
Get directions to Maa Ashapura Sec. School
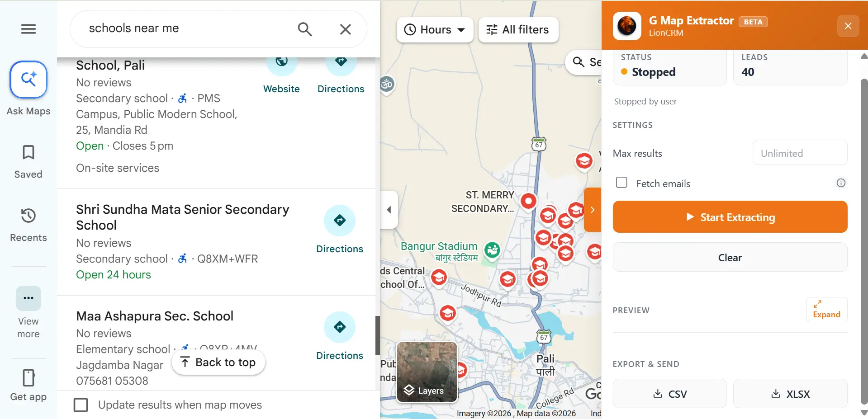pos(340,336)
